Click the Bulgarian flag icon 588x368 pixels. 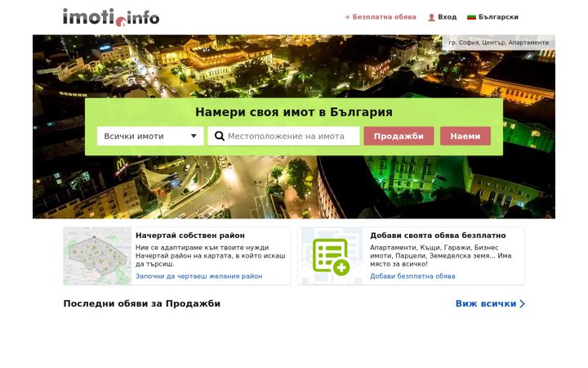(471, 17)
